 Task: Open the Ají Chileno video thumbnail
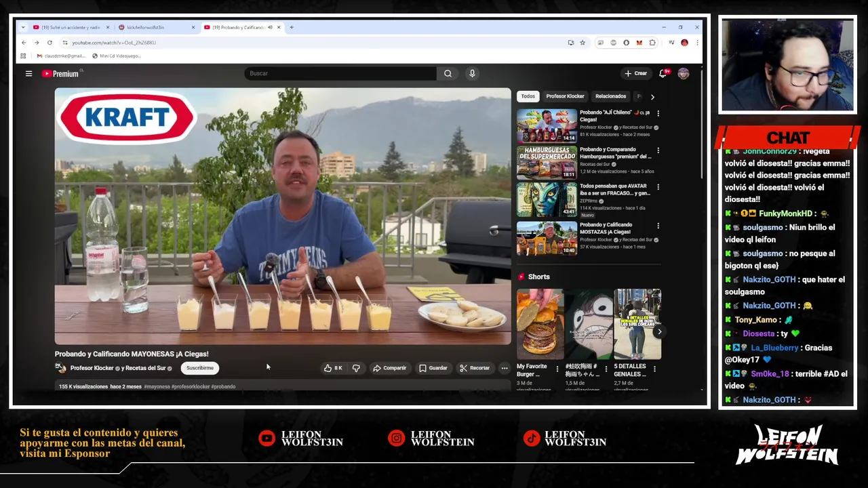coord(547,125)
